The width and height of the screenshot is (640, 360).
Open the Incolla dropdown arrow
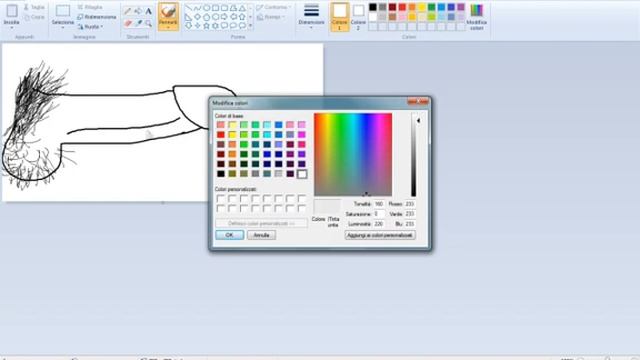(x=12, y=28)
